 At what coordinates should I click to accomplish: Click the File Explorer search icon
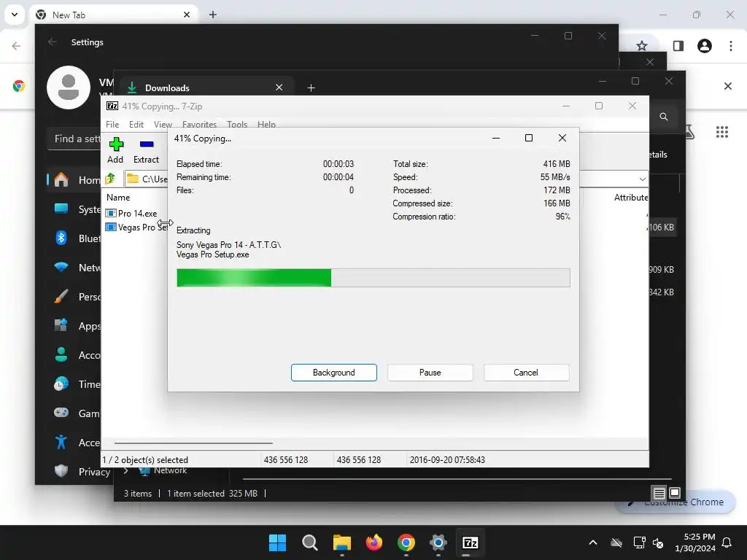[x=664, y=117]
